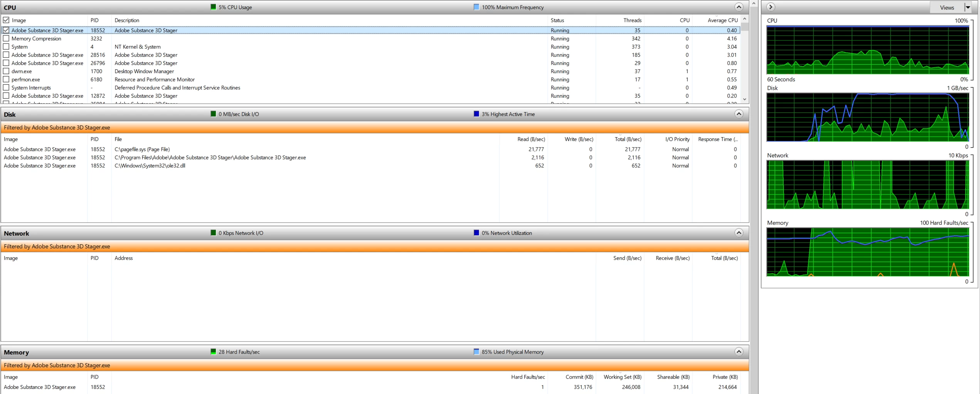Check Adobe Substance 3D Stager.exe PID 26796
Viewport: 980px width, 394px height.
coord(6,63)
